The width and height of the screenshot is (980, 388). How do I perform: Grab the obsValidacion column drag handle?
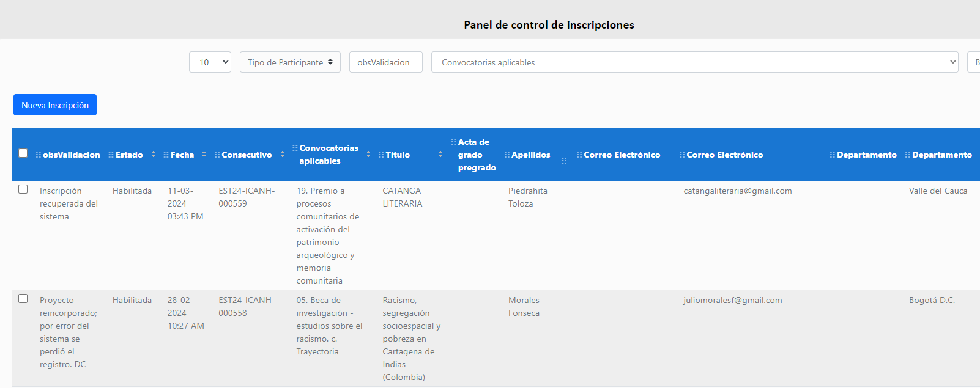[x=39, y=155]
